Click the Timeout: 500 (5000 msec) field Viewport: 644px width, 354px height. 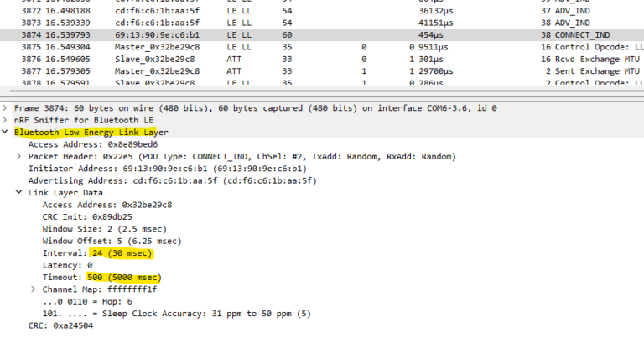101,278
